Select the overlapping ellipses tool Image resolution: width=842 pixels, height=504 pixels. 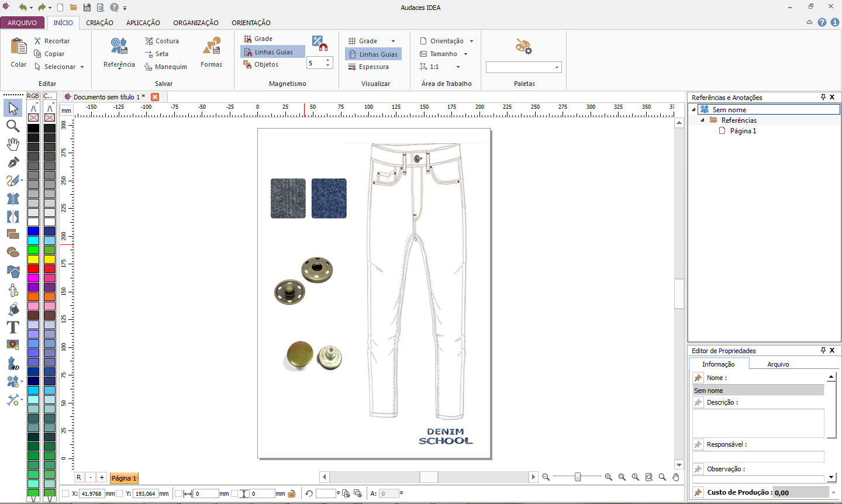(13, 253)
